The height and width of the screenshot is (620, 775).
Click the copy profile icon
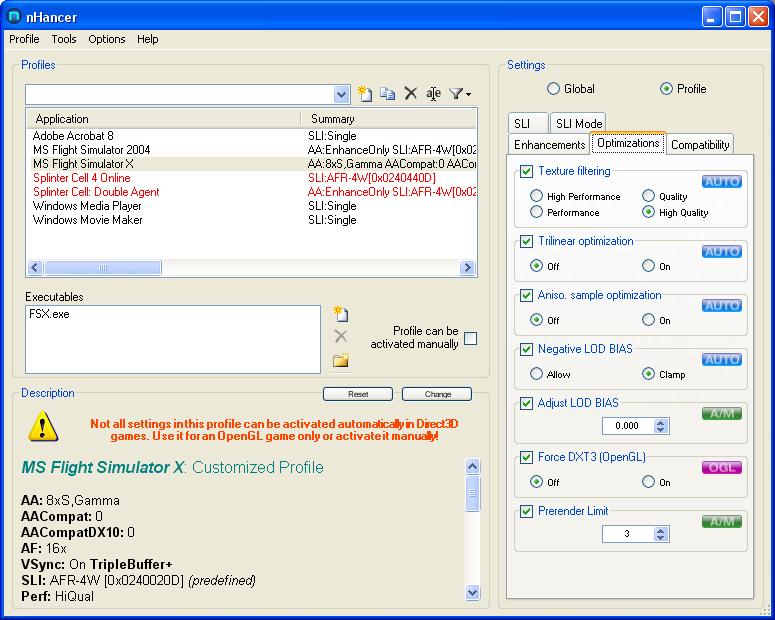pos(387,94)
